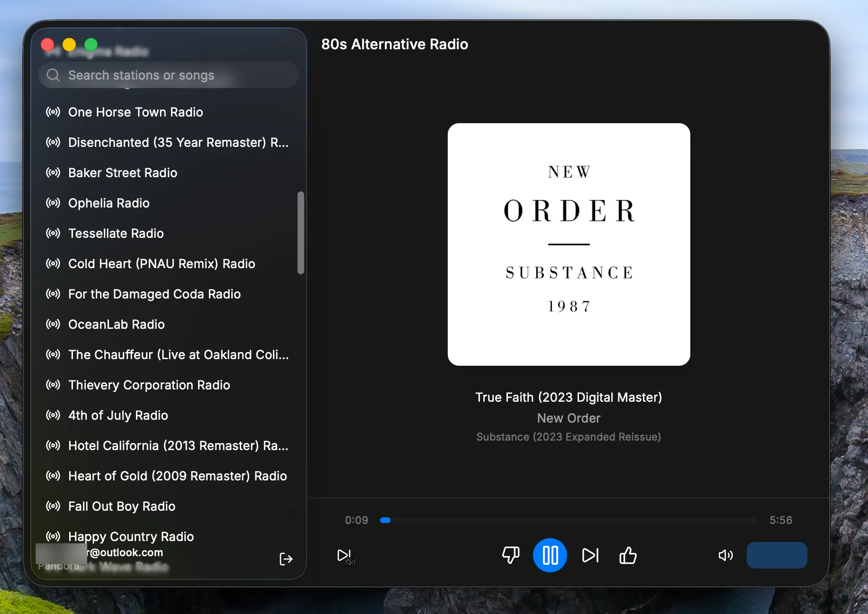This screenshot has height=614, width=868.
Task: Click station icon beside Tessellate Radio
Action: coord(53,233)
